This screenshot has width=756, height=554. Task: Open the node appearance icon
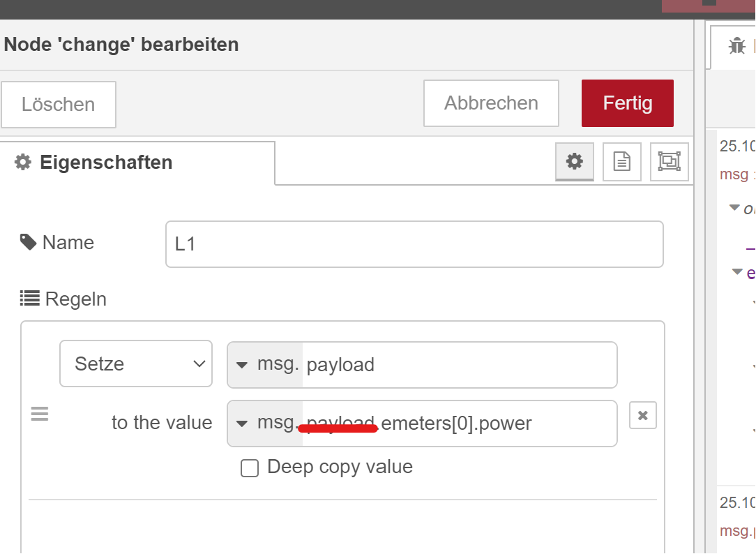[x=669, y=161]
